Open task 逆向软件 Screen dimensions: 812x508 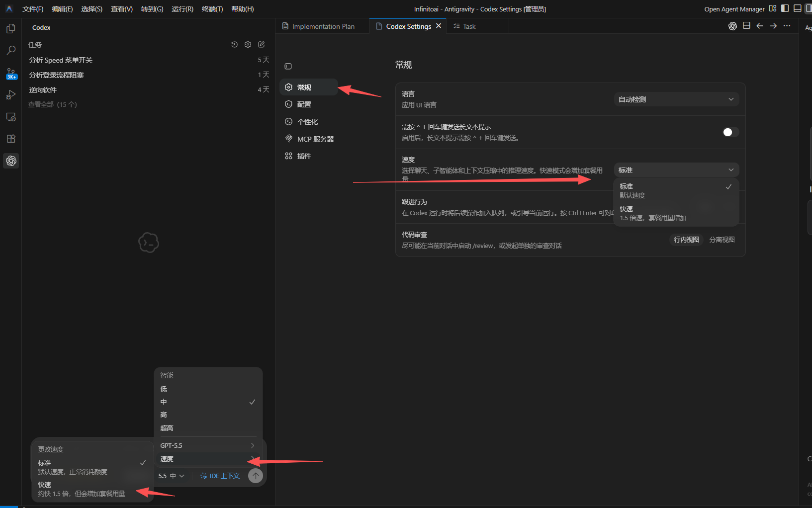click(x=149, y=90)
